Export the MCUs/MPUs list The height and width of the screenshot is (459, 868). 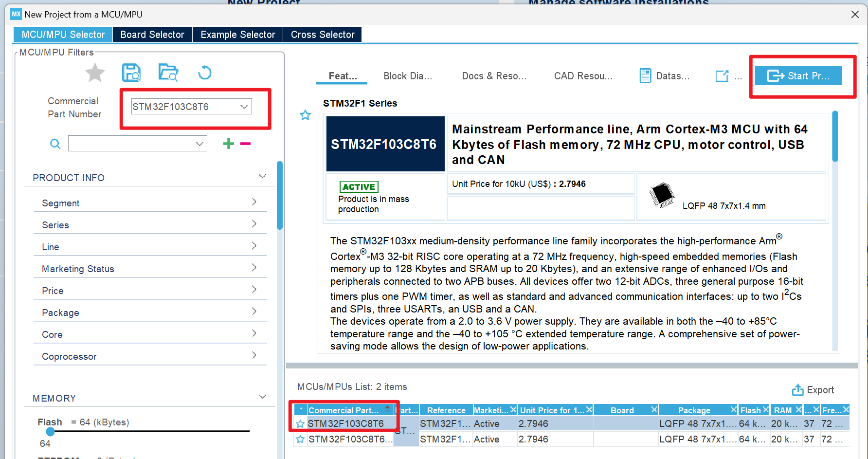point(813,390)
